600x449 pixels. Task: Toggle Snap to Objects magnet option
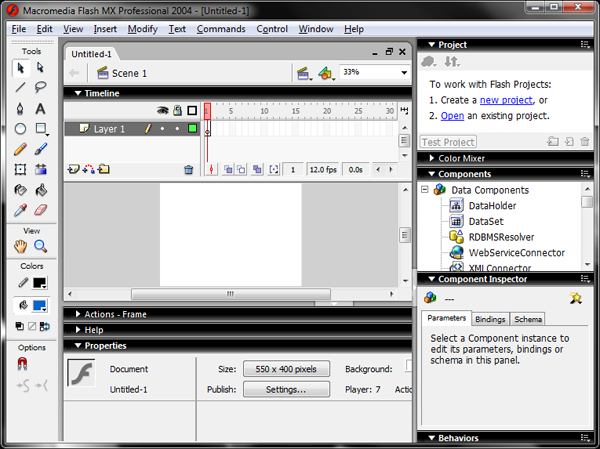point(21,365)
